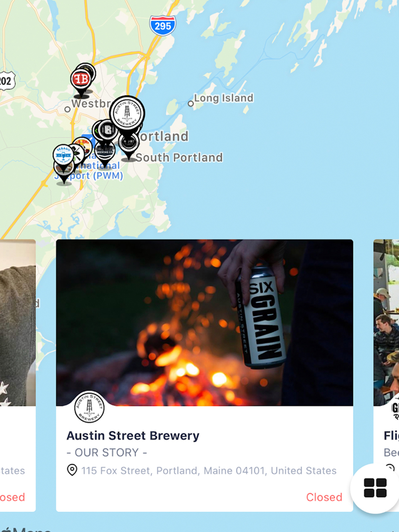Image resolution: width=399 pixels, height=532 pixels.
Task: Select the white pin with crossed paddles logo
Action: point(77,153)
